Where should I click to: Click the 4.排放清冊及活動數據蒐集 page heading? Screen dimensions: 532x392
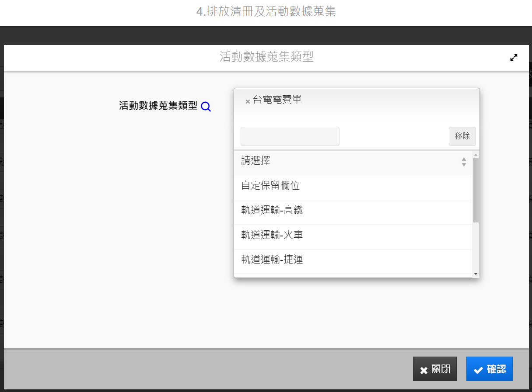coord(266,12)
